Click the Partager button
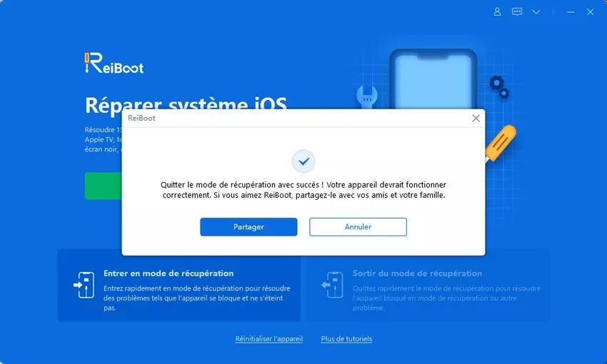The image size is (607, 364). click(249, 227)
